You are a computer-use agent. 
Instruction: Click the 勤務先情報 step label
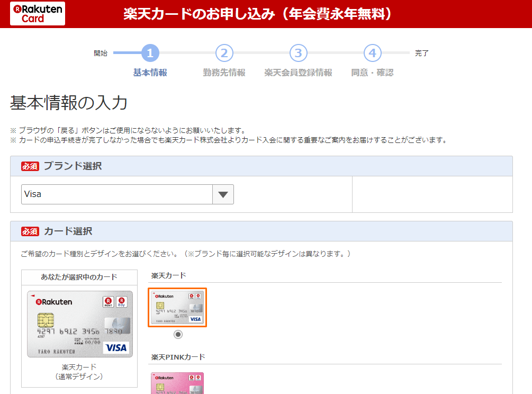224,73
